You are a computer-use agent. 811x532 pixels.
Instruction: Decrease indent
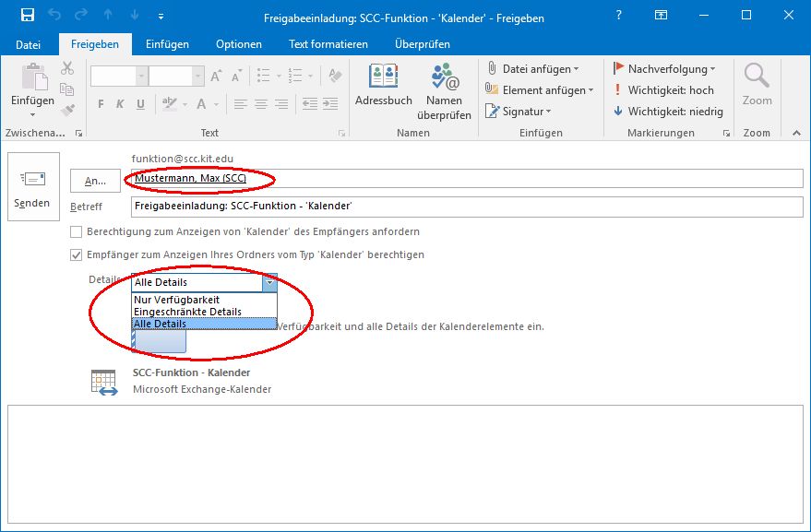pyautogui.click(x=310, y=104)
